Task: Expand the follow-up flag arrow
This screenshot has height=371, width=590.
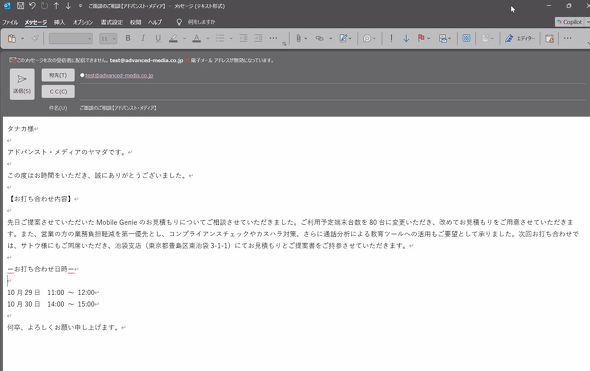Action: coord(429,38)
